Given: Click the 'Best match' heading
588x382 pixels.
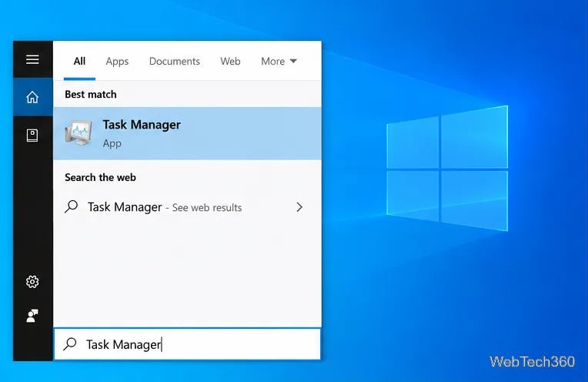Looking at the screenshot, I should pyautogui.click(x=91, y=94).
